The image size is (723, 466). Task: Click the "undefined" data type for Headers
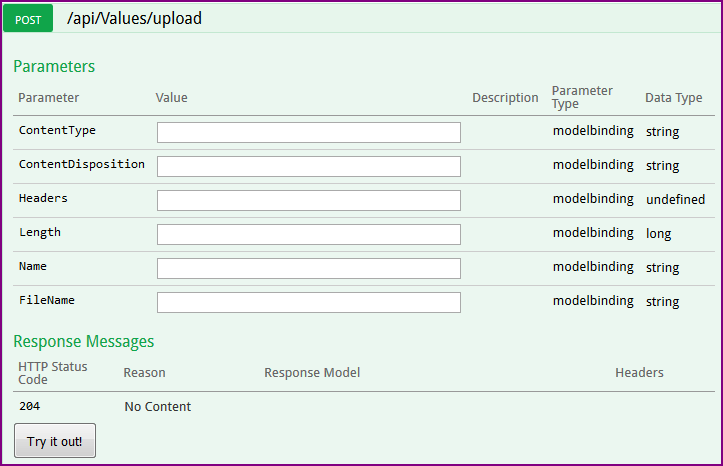[675, 200]
